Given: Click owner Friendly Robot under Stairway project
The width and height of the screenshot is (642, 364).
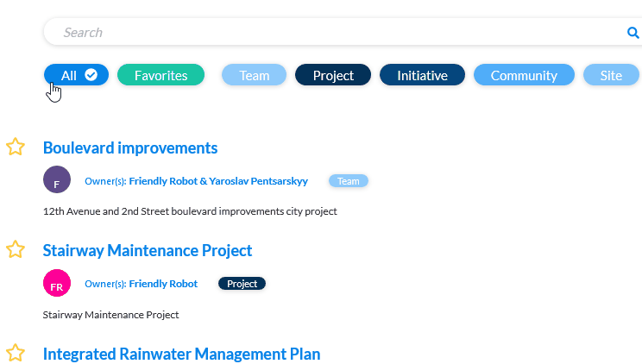Looking at the screenshot, I should point(163,284).
